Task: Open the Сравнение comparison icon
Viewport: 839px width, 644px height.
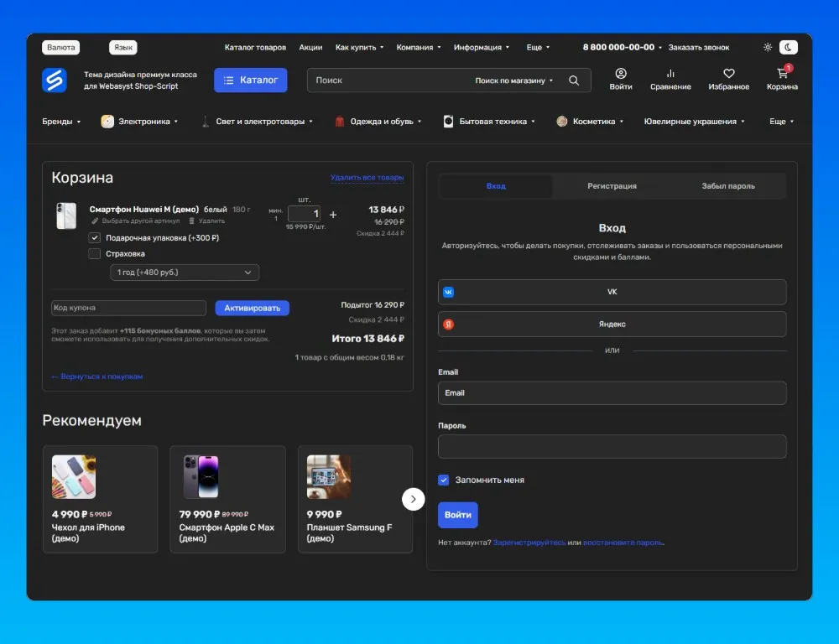Action: [x=670, y=74]
